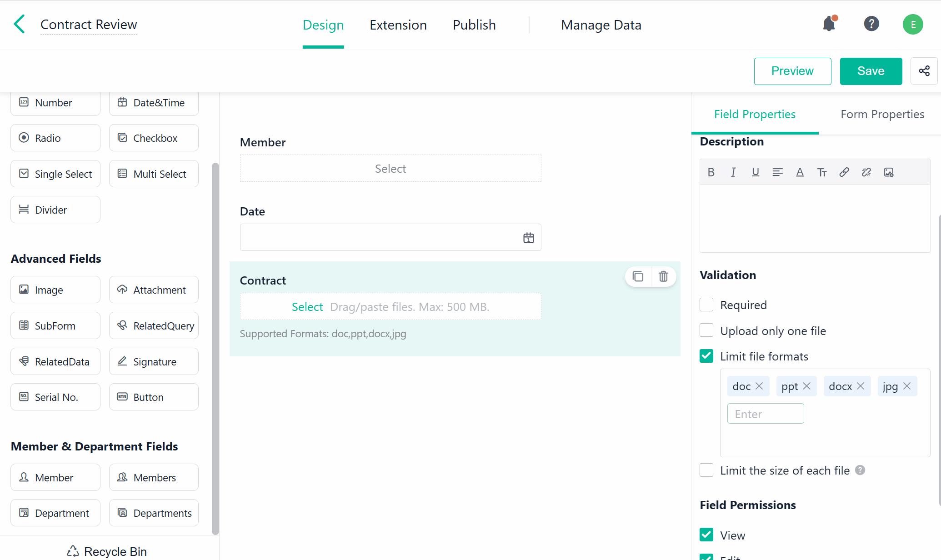Uncheck Limit file formats
941x560 pixels.
[x=706, y=356]
